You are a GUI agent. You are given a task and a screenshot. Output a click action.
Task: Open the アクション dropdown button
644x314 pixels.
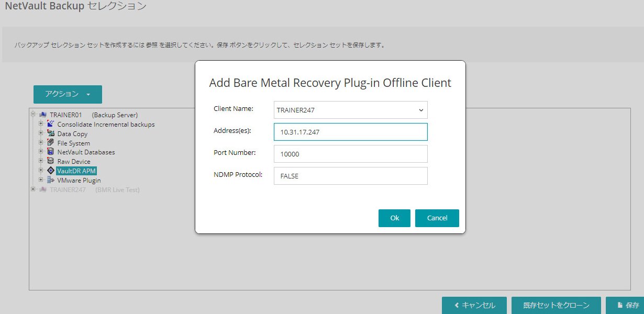click(x=68, y=94)
